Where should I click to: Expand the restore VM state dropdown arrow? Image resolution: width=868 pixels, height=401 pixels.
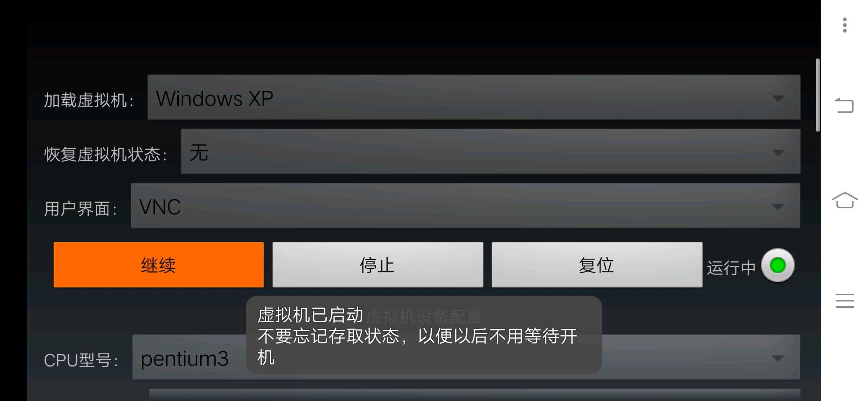778,153
